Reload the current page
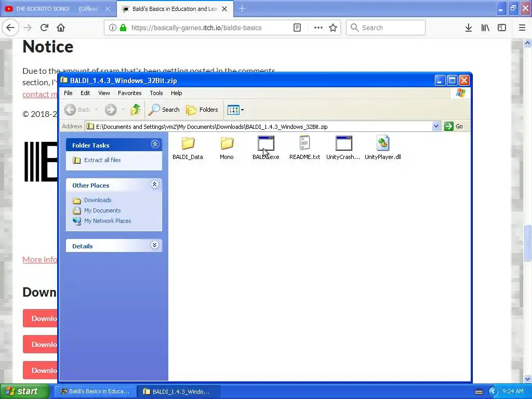532x399 pixels. [x=44, y=28]
